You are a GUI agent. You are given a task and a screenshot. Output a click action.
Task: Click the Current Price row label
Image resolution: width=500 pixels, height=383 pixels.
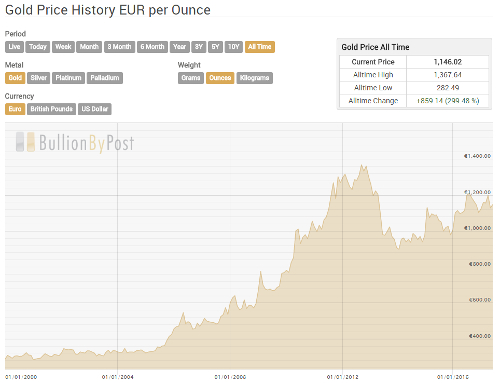[x=373, y=62]
